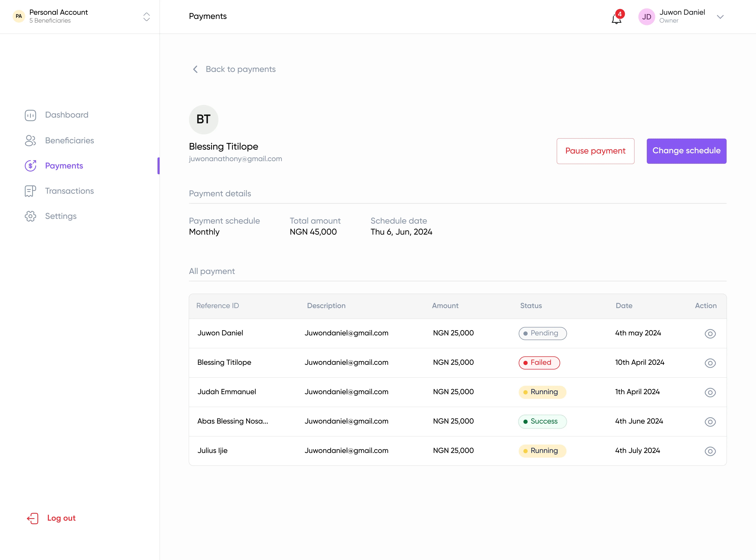Image resolution: width=756 pixels, height=560 pixels.
Task: Click the Payments dollar icon
Action: pyautogui.click(x=30, y=166)
